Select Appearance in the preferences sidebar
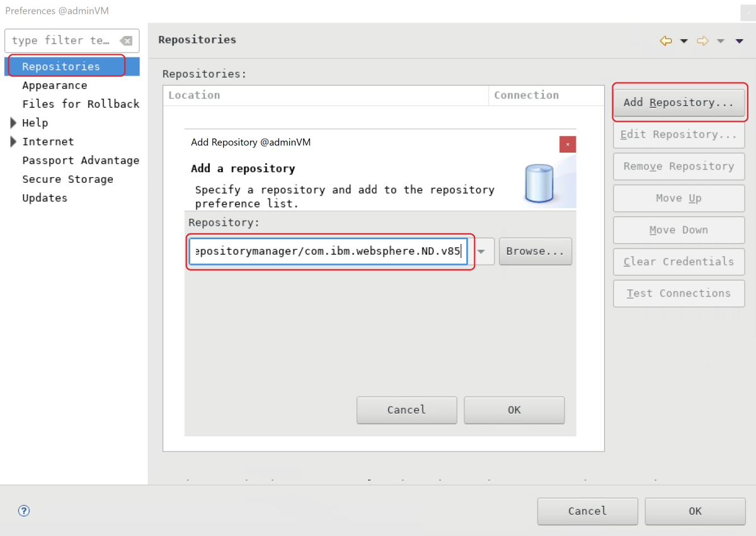This screenshot has width=756, height=536. [x=54, y=84]
